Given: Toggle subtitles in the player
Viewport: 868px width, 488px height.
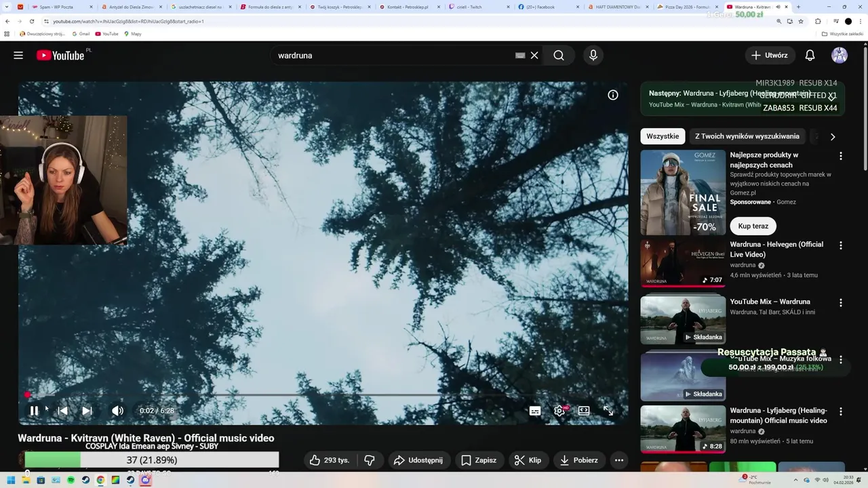Looking at the screenshot, I should pyautogui.click(x=535, y=411).
